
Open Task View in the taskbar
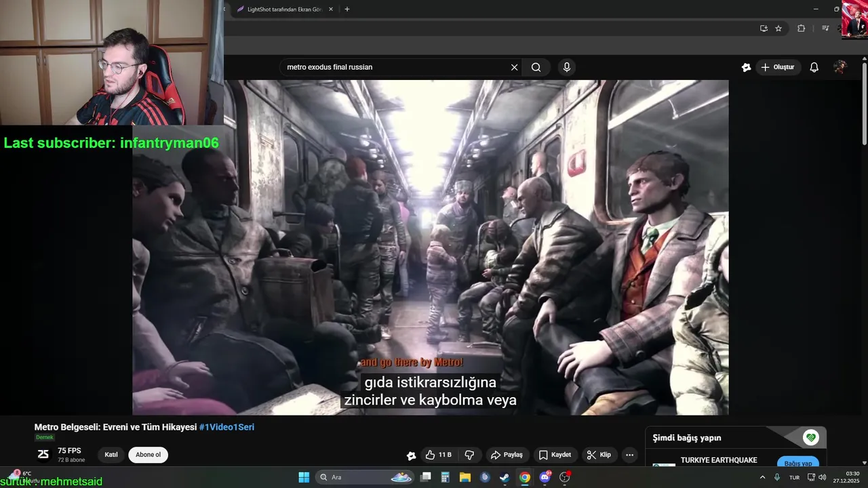(x=426, y=477)
